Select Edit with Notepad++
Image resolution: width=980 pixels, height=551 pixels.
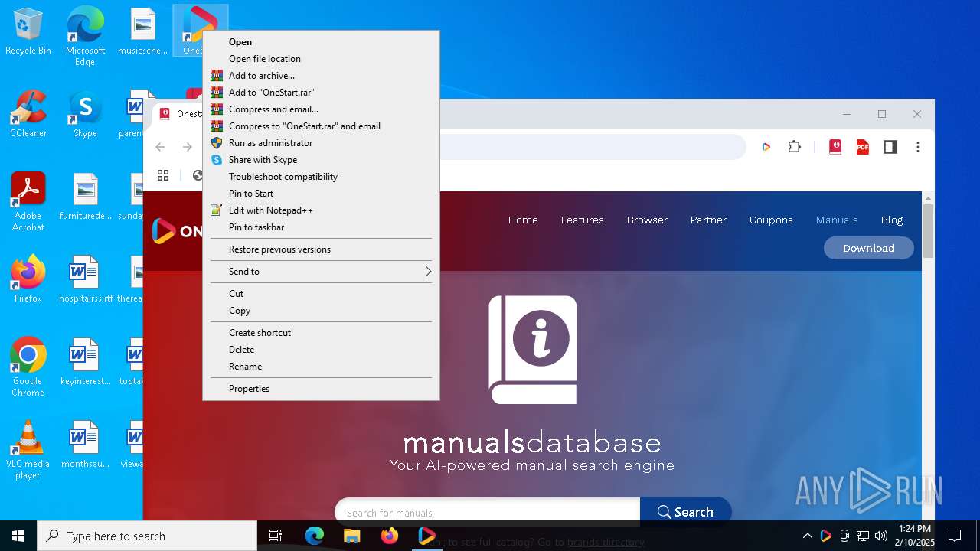[x=321, y=210]
